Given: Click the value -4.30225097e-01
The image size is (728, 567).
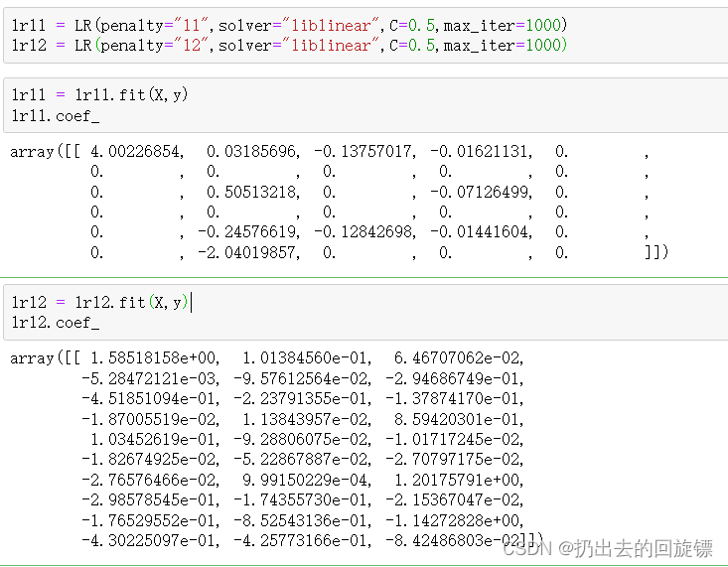Looking at the screenshot, I should coord(149,540).
